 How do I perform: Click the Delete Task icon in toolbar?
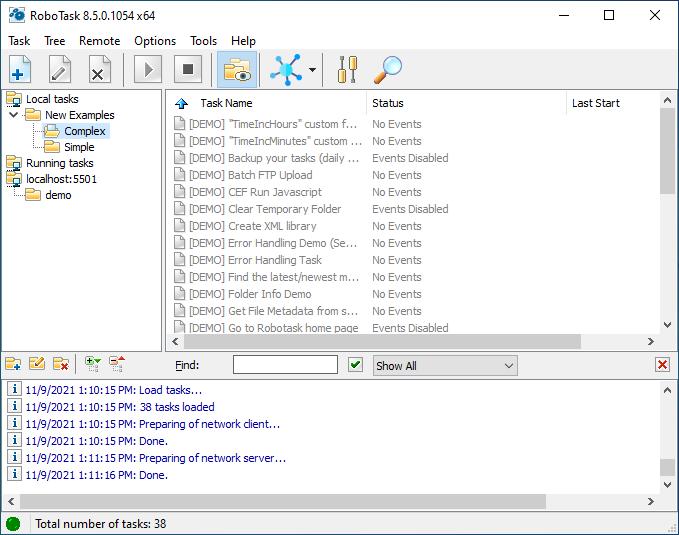[100, 69]
